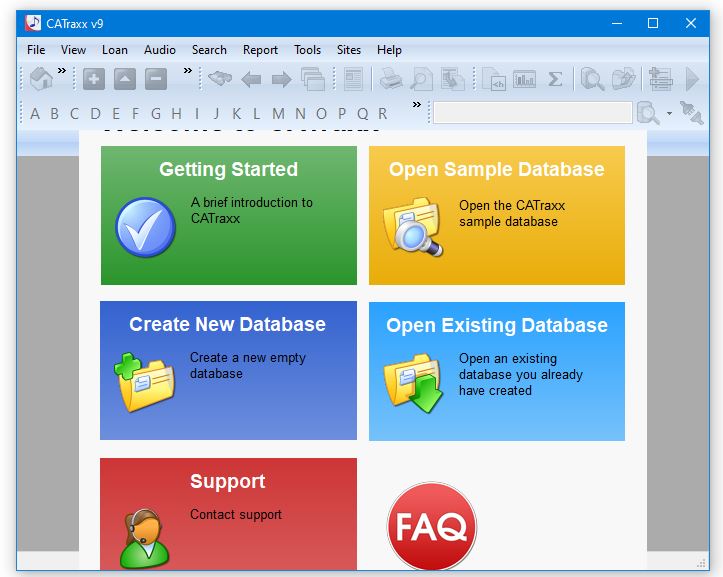723x577 pixels.
Task: Click the Statistics chart icon
Action: [x=525, y=79]
